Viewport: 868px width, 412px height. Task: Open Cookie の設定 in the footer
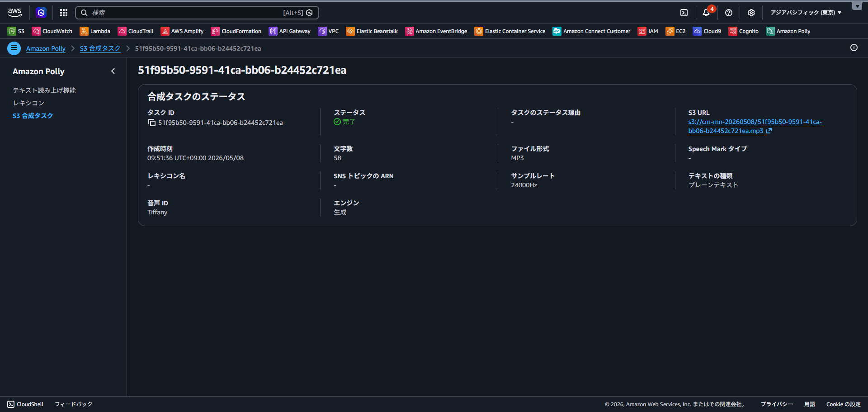pyautogui.click(x=843, y=404)
